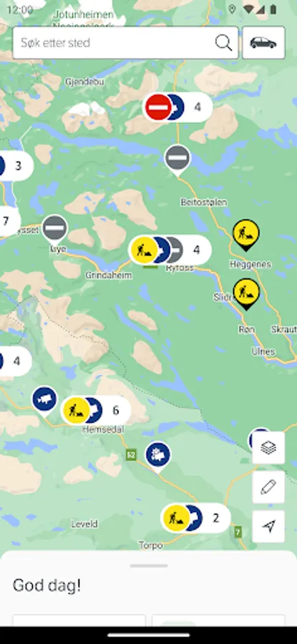The width and height of the screenshot is (297, 644).
Task: Expand cluster of 2 near Torpo
Action: 195,518
